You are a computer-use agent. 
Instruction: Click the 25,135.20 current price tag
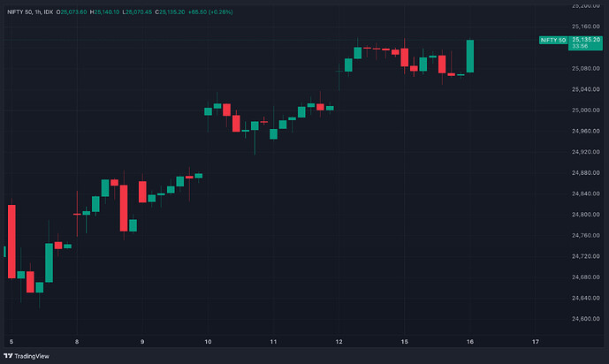(584, 39)
